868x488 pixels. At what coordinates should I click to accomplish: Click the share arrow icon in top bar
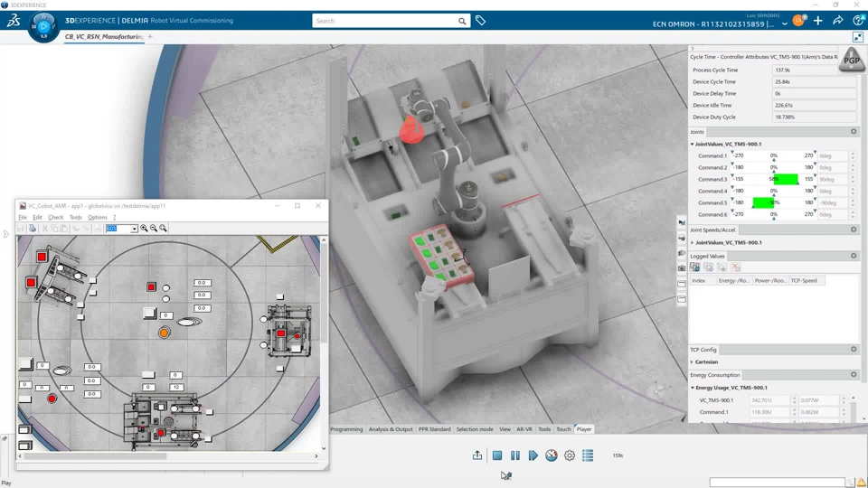pos(838,21)
